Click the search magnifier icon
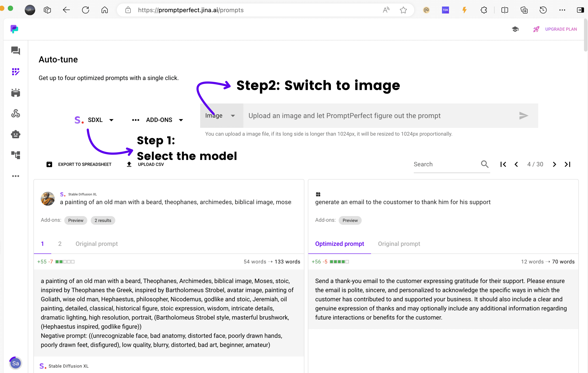Viewport: 588px width, 373px height. [x=485, y=164]
